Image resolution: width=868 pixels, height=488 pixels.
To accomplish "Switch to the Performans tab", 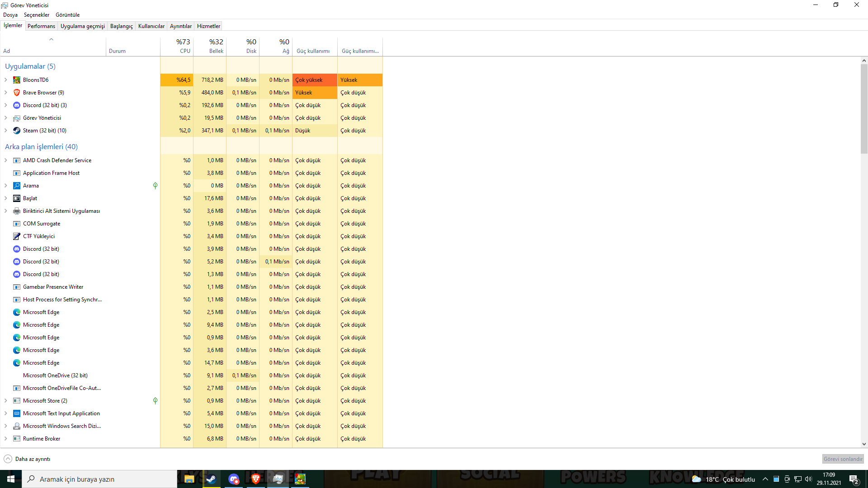I will 41,26.
